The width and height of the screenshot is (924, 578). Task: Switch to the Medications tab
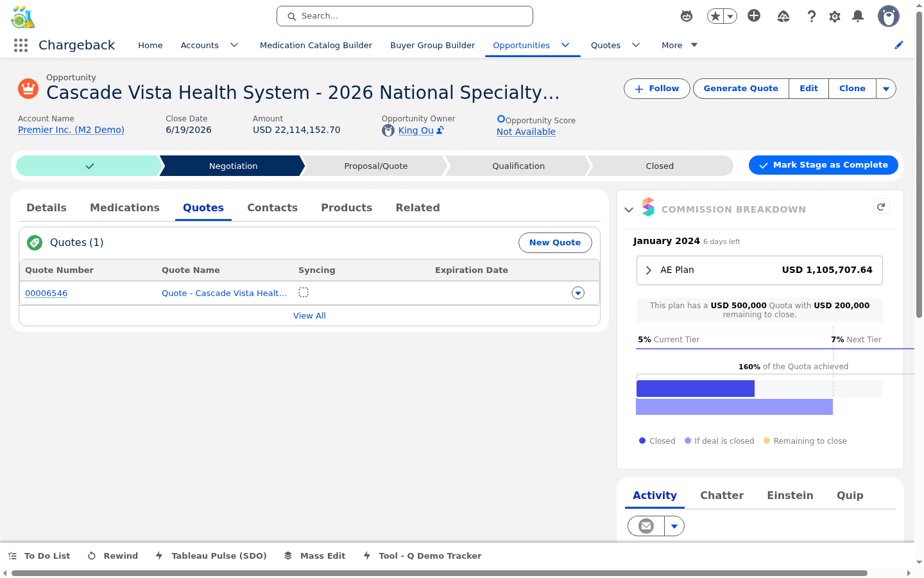coord(124,207)
